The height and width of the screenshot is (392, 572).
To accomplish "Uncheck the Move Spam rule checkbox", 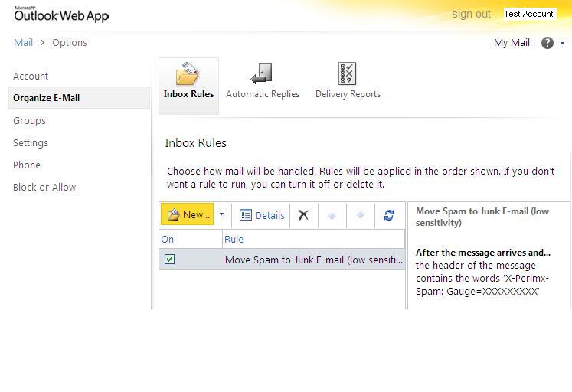I will pyautogui.click(x=169, y=260).
